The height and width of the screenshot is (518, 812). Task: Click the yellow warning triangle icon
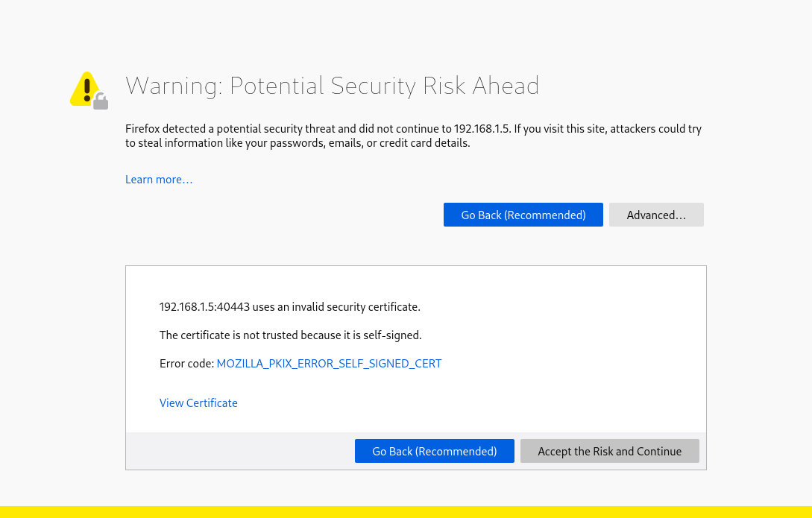(x=84, y=89)
